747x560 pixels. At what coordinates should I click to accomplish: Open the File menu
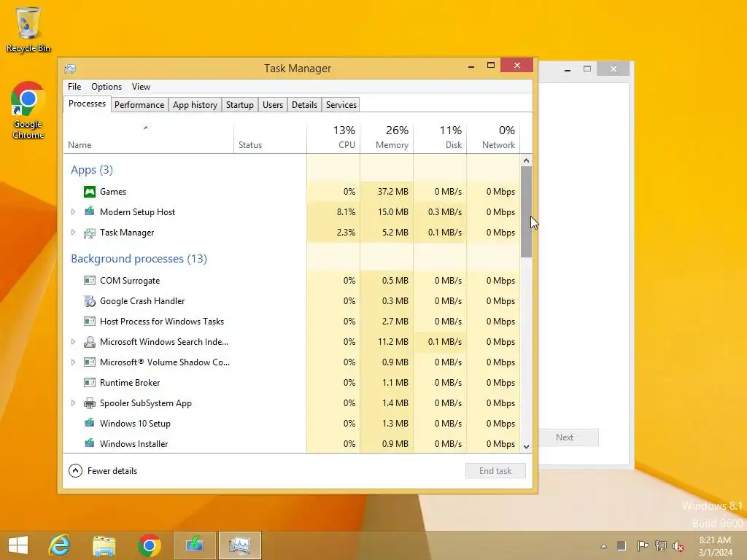tap(74, 87)
